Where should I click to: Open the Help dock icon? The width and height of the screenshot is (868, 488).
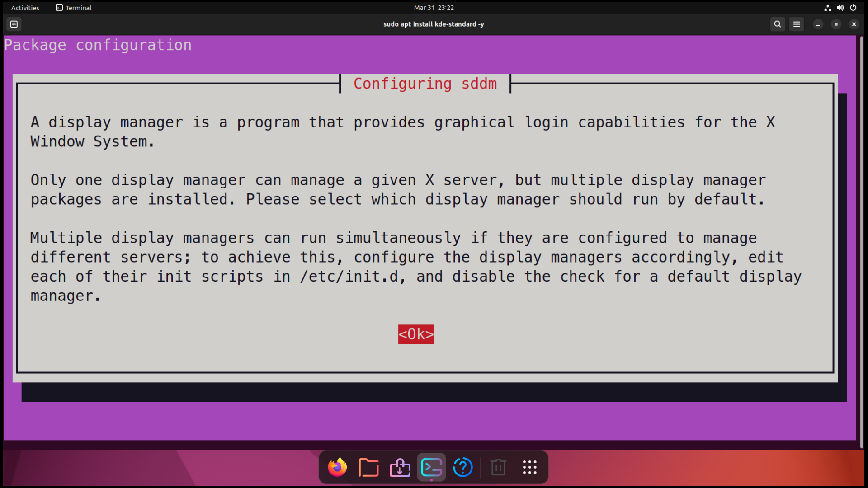(x=462, y=467)
